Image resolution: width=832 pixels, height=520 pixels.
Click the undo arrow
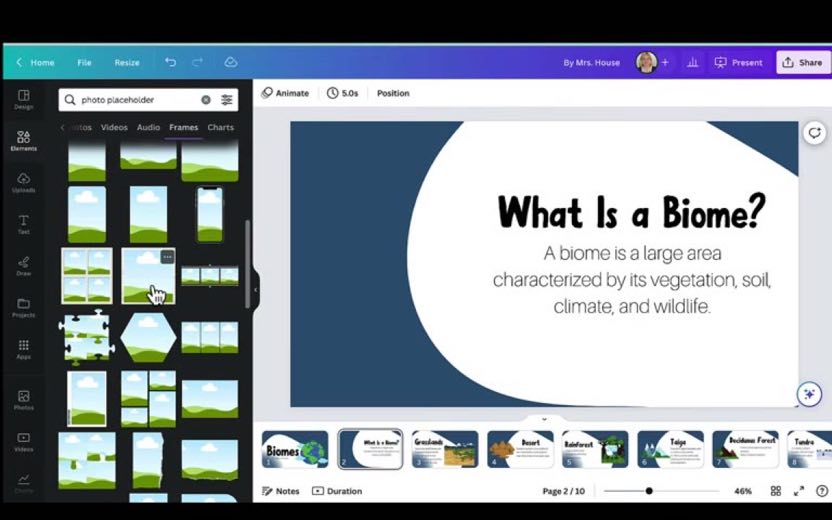(170, 62)
